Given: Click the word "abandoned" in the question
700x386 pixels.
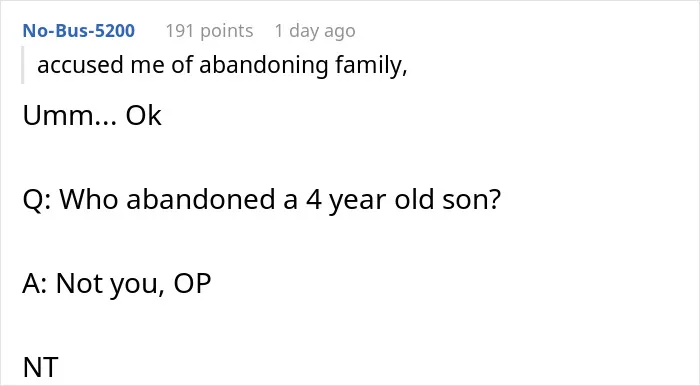Looking at the screenshot, I should (x=201, y=199).
